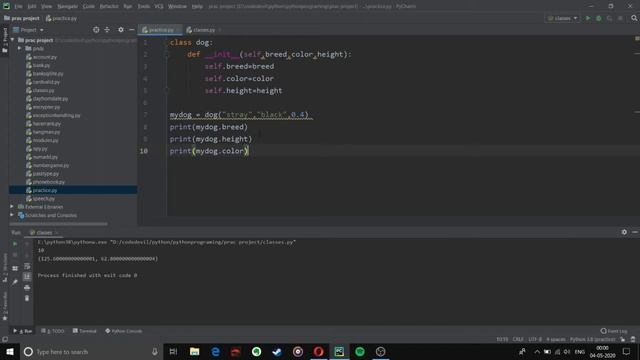Screen dimensions: 640x360
Task: Select hangman.py in the project tree
Action: (46, 132)
